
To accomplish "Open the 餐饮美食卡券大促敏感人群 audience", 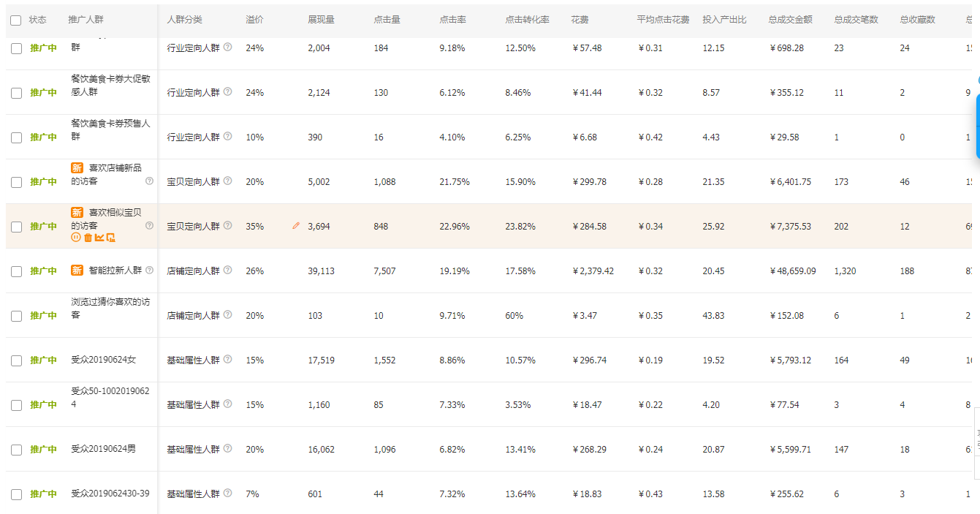I will [x=111, y=86].
